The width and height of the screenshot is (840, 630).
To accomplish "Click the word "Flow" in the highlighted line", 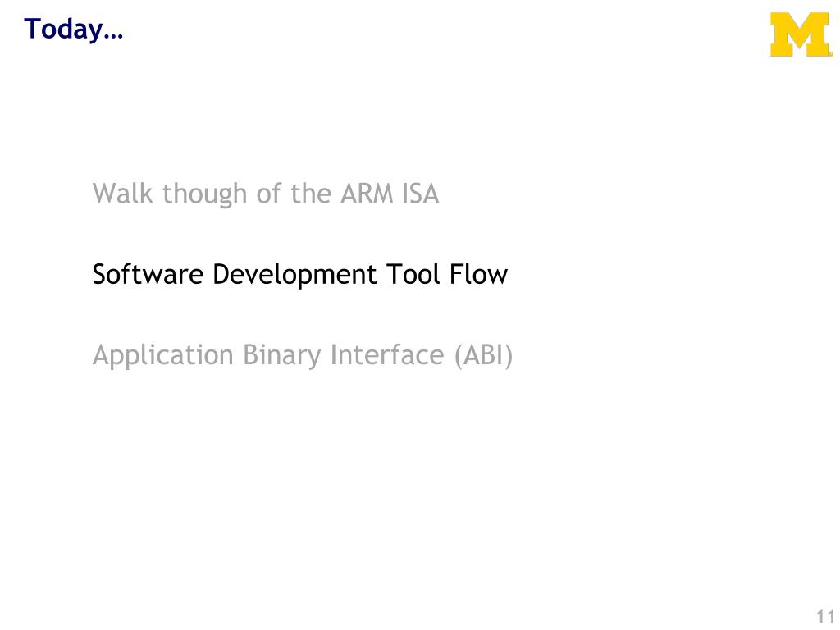I will coord(478,274).
